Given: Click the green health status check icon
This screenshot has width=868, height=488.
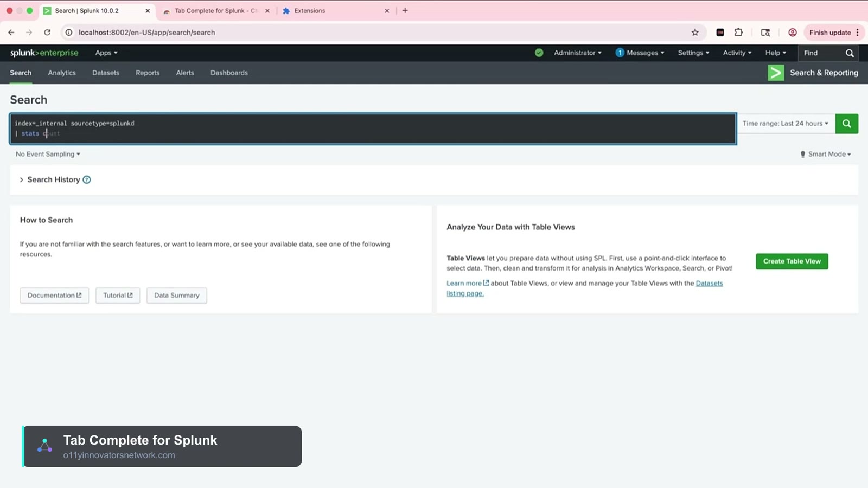Looking at the screenshot, I should [539, 53].
